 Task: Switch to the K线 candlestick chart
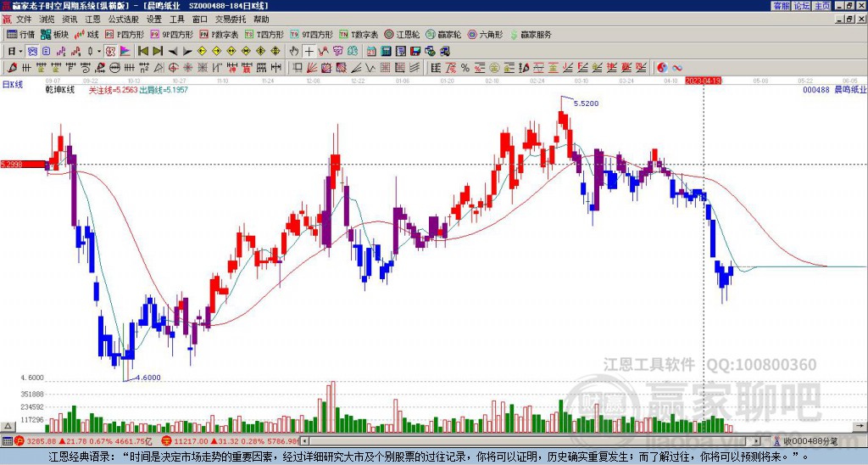[86, 34]
